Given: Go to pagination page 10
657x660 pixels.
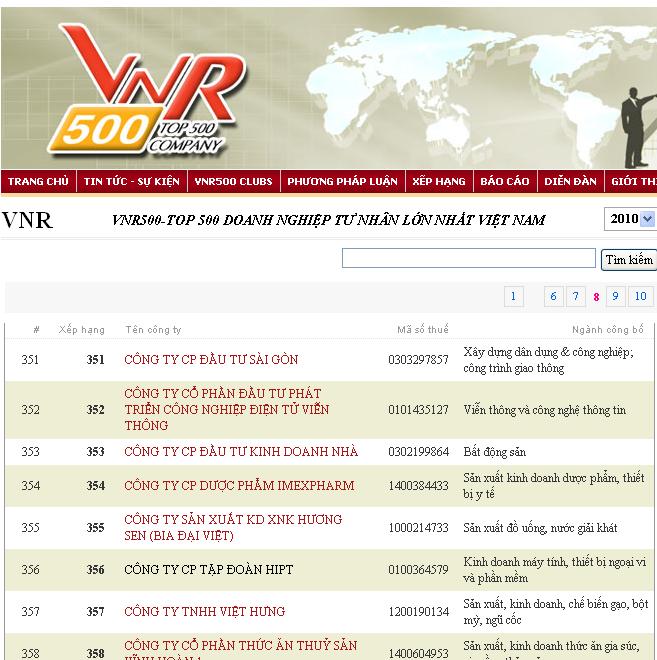Looking at the screenshot, I should coord(641,296).
